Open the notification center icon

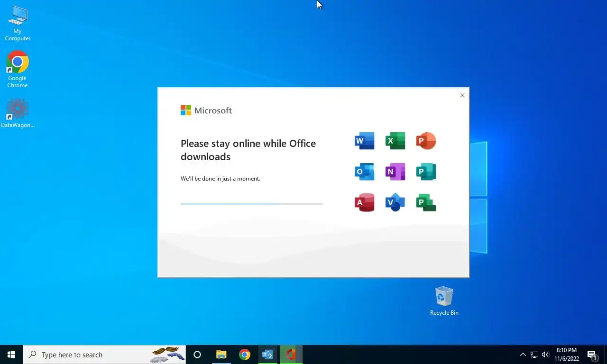pyautogui.click(x=592, y=355)
